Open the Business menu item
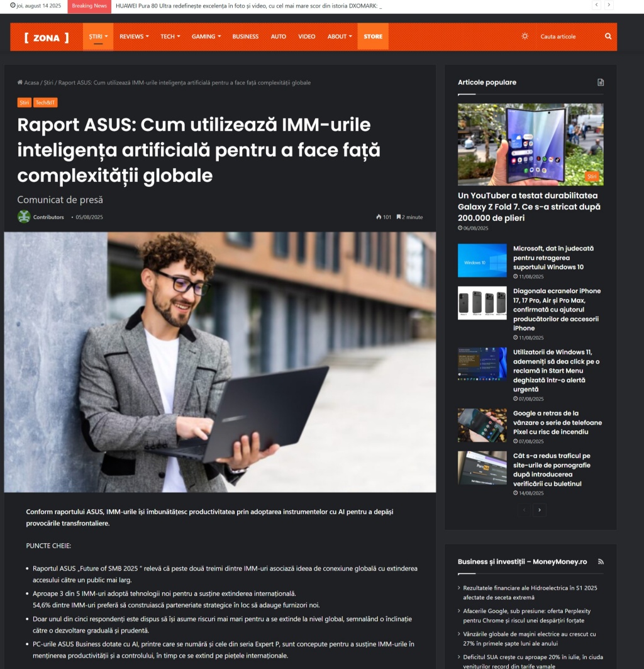644x669 pixels. 245,37
